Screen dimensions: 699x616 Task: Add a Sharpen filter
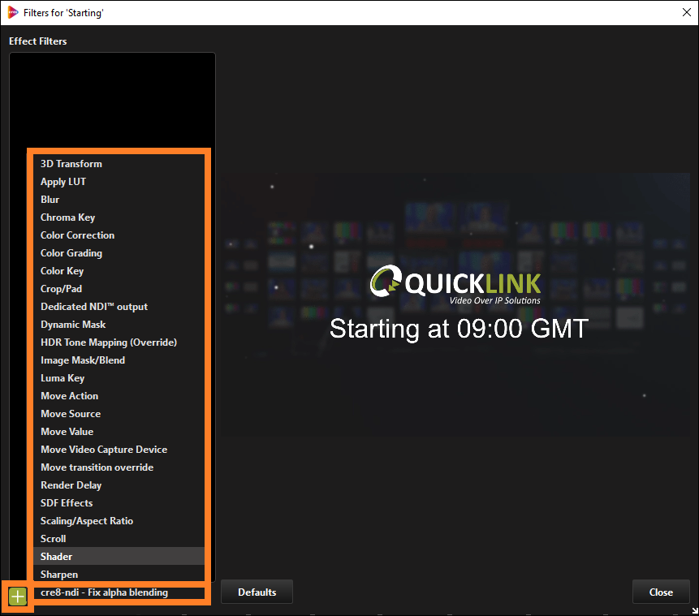click(119, 574)
